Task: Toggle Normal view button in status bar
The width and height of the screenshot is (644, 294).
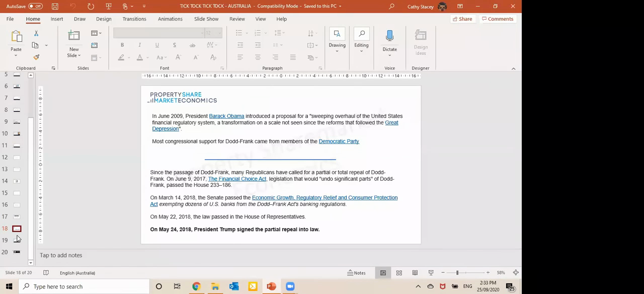Action: click(383, 273)
